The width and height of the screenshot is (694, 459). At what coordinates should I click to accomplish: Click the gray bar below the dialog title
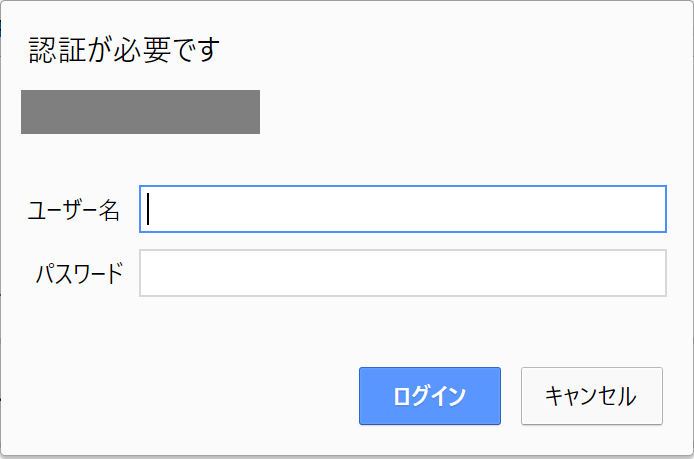click(140, 111)
